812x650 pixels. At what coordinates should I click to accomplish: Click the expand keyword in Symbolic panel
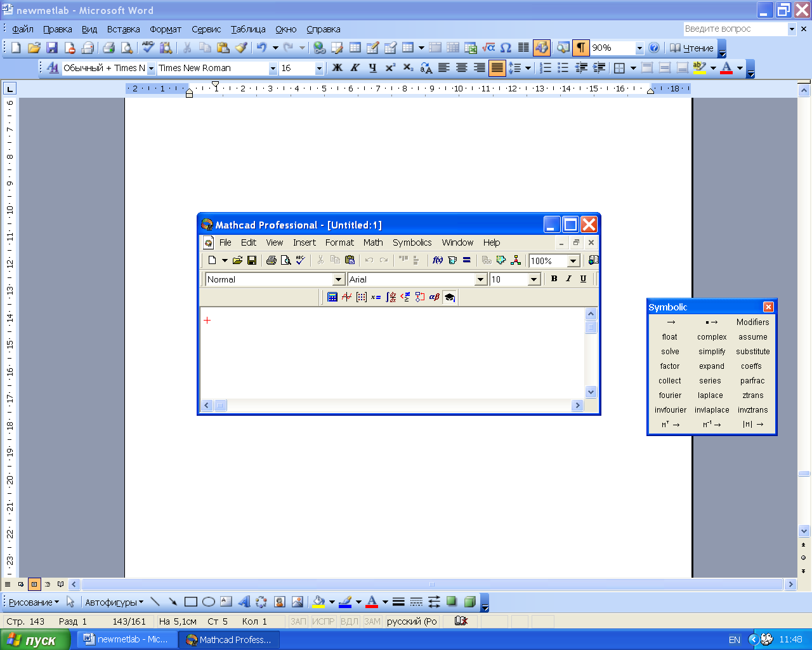click(712, 366)
